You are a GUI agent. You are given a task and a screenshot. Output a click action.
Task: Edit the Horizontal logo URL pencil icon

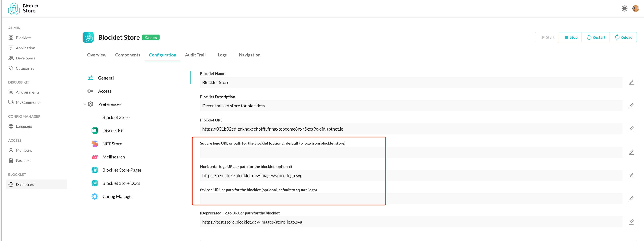coord(631,175)
